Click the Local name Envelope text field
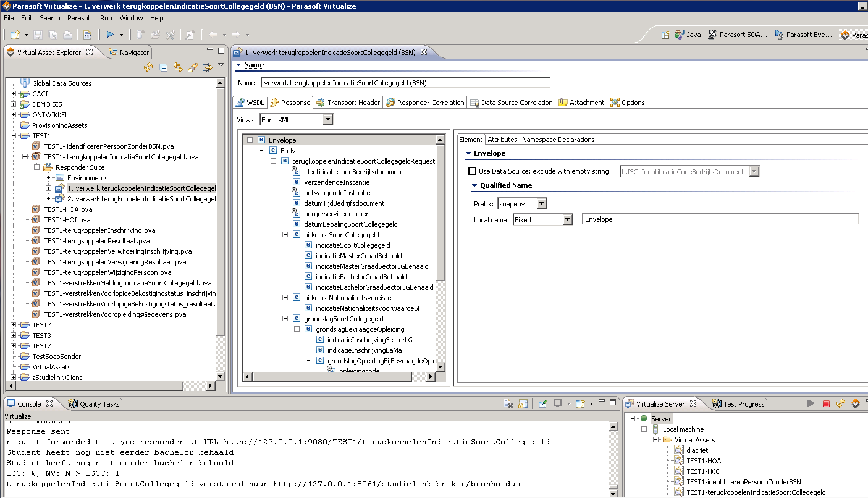 (720, 219)
